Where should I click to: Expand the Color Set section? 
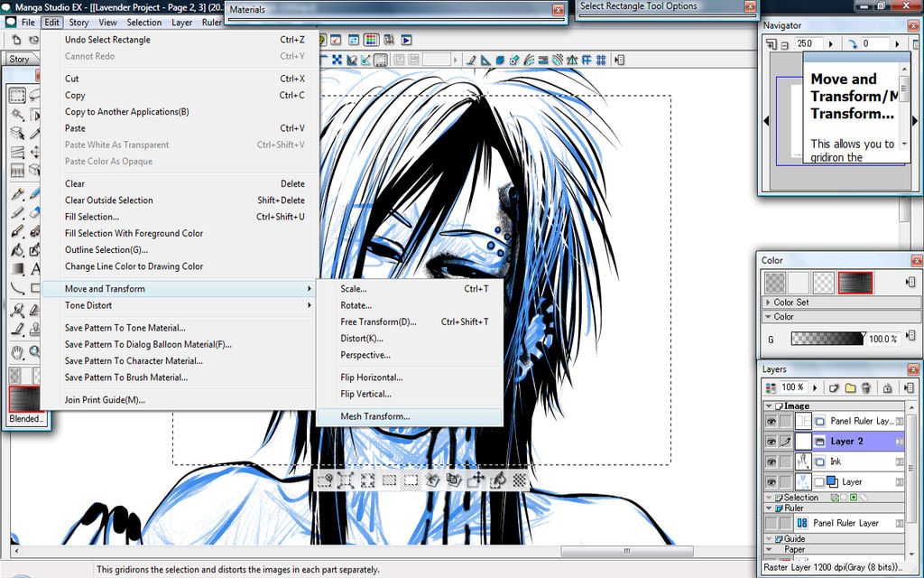point(769,303)
